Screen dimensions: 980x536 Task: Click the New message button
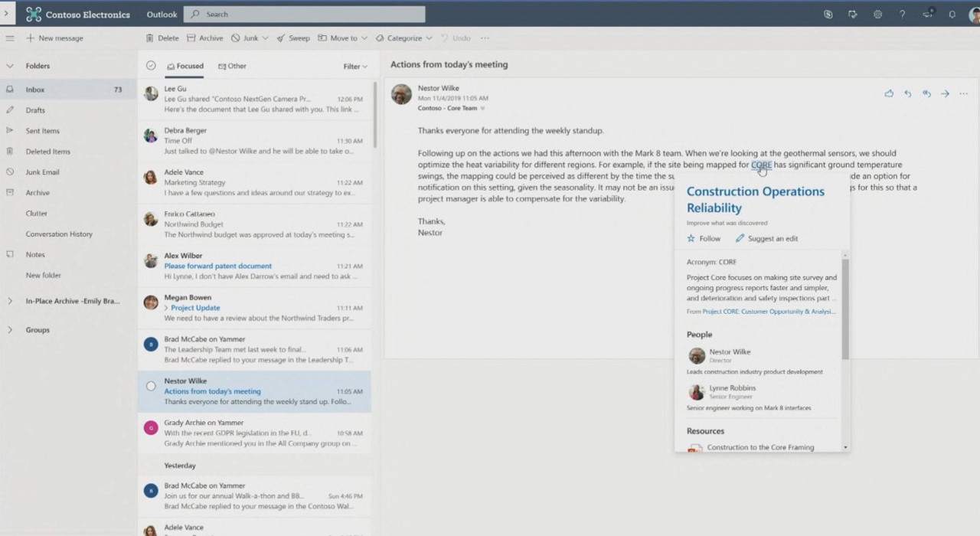click(54, 38)
